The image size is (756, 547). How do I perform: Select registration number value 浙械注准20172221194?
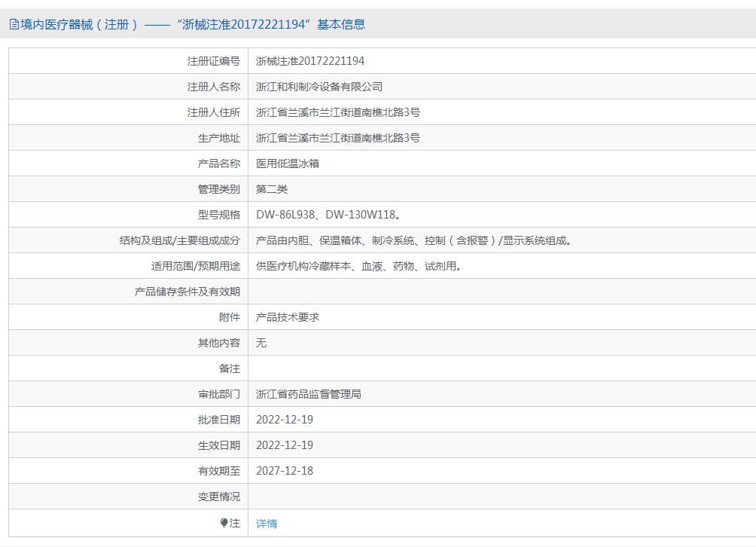(x=310, y=61)
